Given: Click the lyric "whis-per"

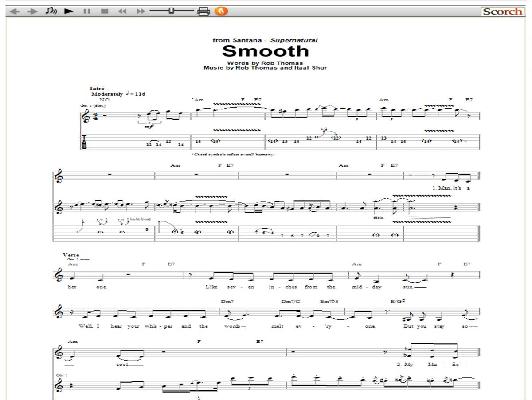Looking at the screenshot, I should point(158,326).
